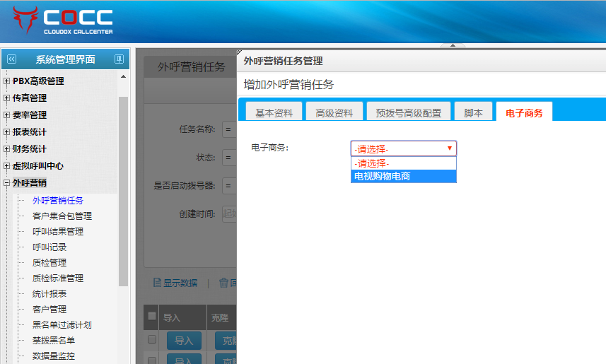Check the first table row checkbox
Viewport: 606px width, 364px height.
tap(151, 340)
